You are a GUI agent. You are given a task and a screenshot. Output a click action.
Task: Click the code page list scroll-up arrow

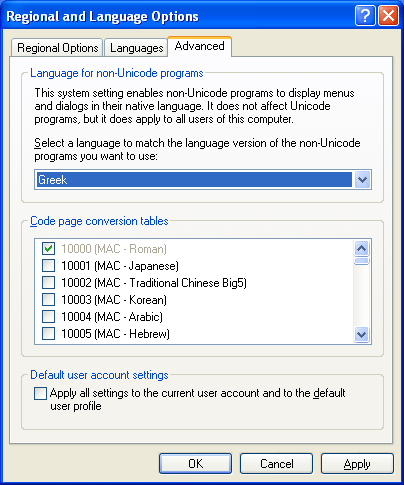coord(362,248)
